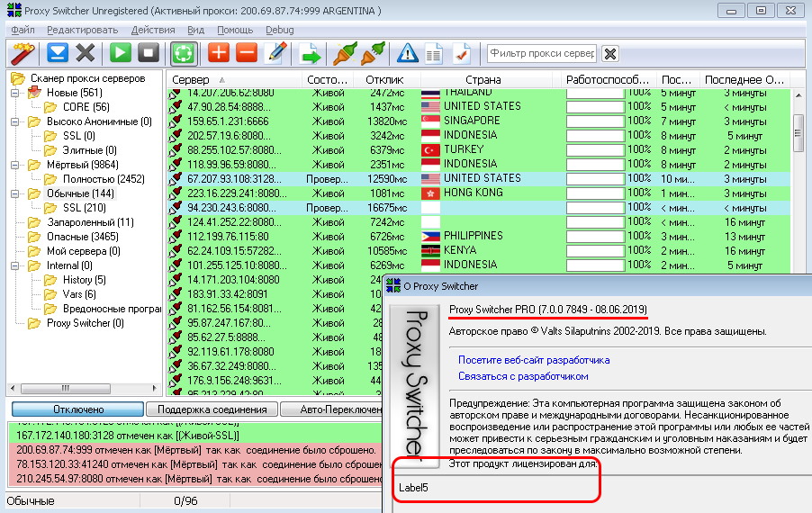The image size is (812, 513).
Task: Click progress bar in SINGAPORE row
Action: pos(595,121)
